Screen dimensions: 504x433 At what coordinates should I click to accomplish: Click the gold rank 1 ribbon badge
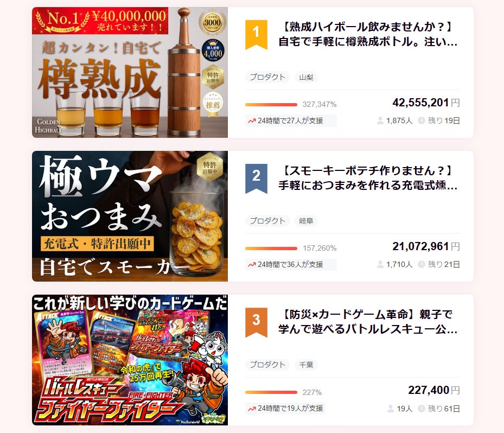[256, 35]
